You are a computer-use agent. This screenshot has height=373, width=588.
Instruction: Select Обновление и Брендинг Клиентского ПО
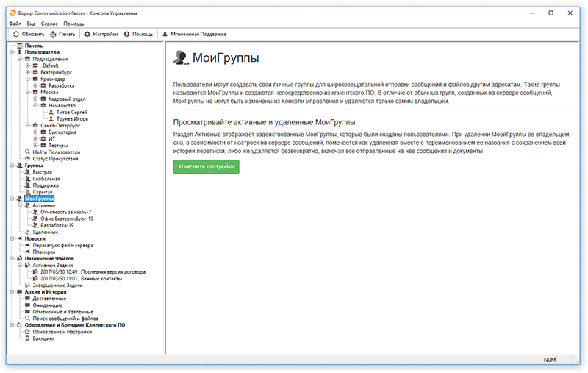pos(75,325)
